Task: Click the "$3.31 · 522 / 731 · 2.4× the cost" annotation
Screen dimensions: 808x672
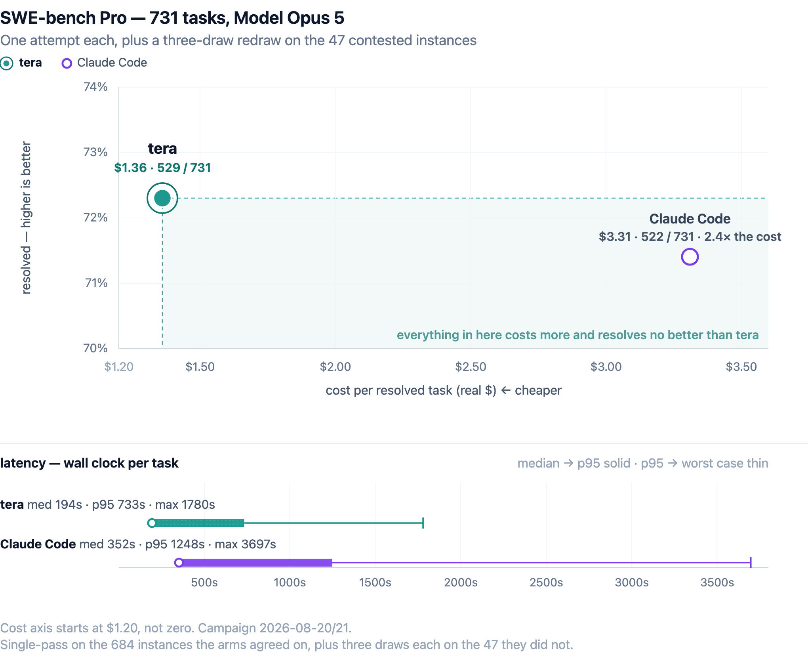Action: pos(690,237)
